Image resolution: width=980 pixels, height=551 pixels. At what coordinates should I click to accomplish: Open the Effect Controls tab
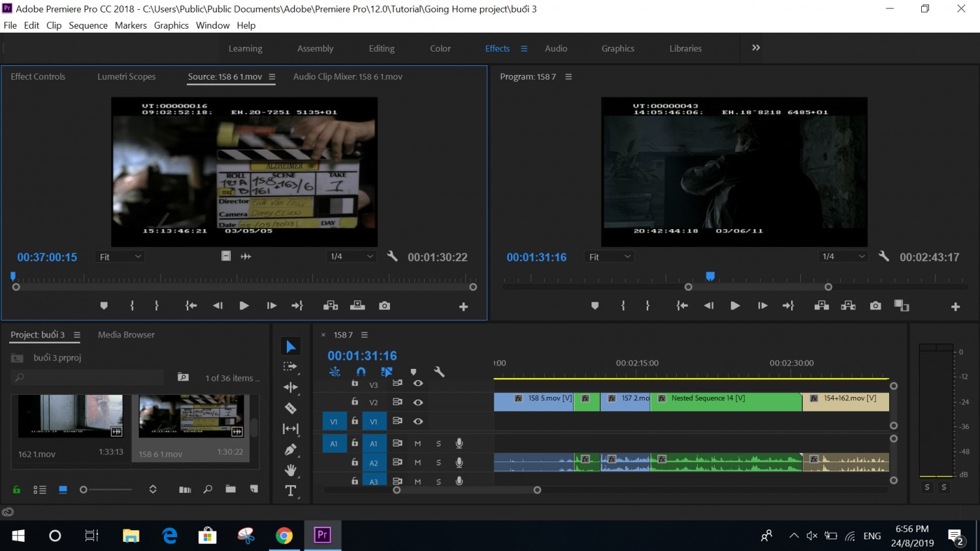(38, 76)
